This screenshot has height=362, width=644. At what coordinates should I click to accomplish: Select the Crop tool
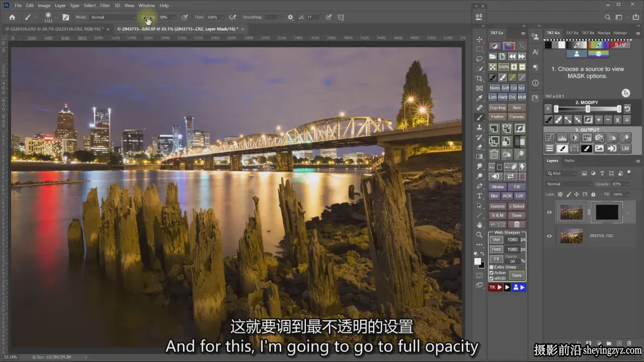(479, 78)
